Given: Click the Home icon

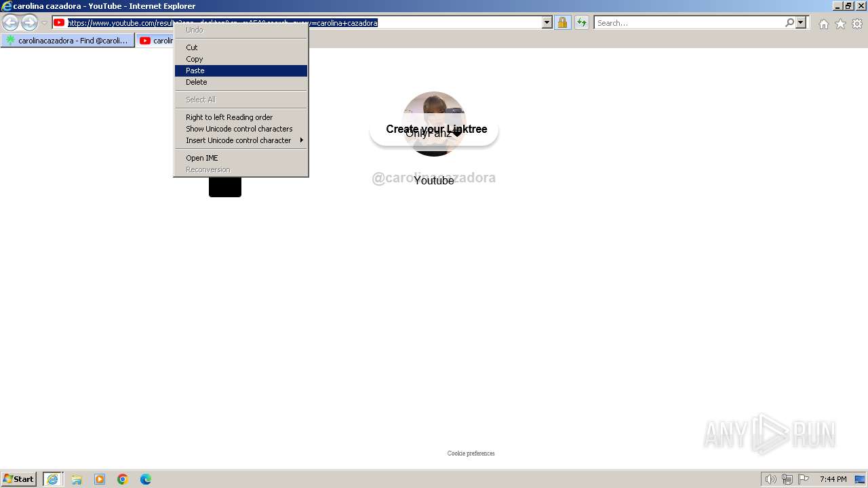Looking at the screenshot, I should coord(823,24).
